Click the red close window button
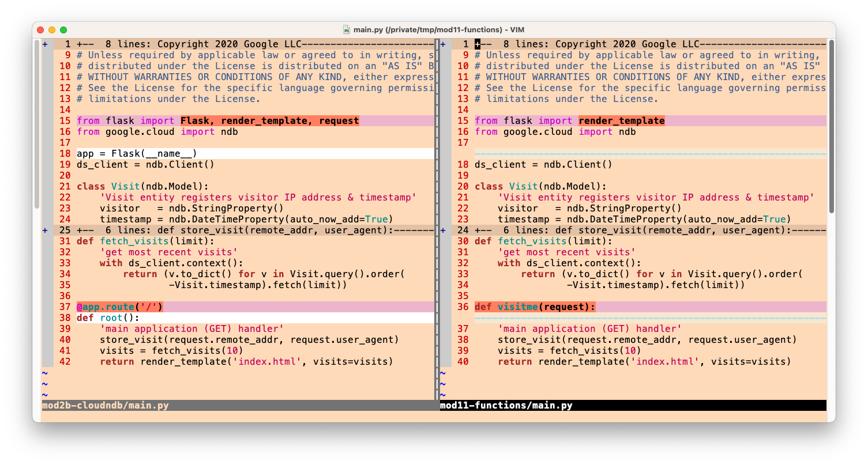Image resolution: width=868 pixels, height=465 pixels. tap(40, 30)
